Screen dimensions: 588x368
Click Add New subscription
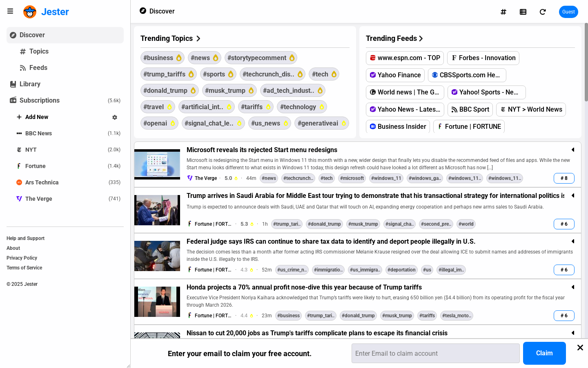(x=37, y=117)
